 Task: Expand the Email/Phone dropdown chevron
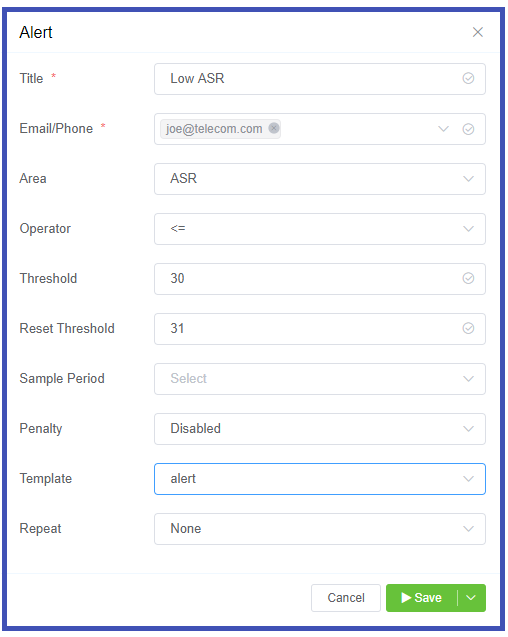point(443,129)
